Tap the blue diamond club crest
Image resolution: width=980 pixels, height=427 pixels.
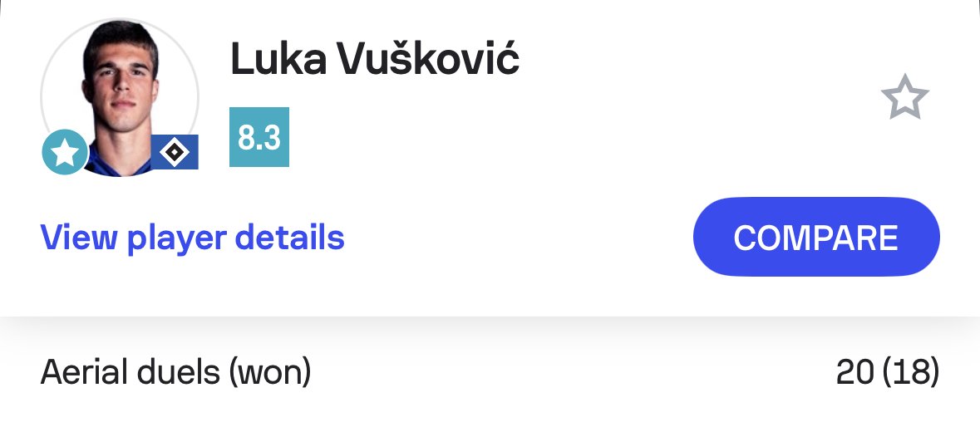pyautogui.click(x=174, y=152)
